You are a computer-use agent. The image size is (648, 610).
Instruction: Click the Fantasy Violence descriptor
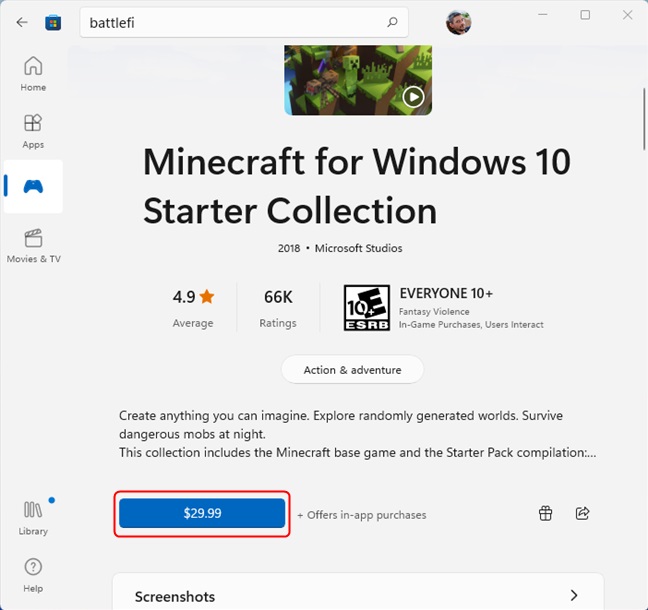pos(434,312)
